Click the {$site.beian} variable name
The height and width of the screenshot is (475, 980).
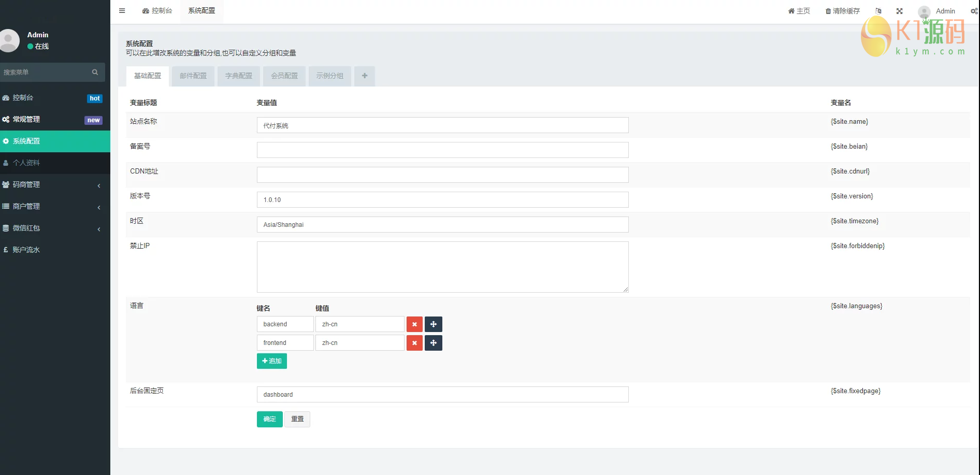tap(849, 147)
